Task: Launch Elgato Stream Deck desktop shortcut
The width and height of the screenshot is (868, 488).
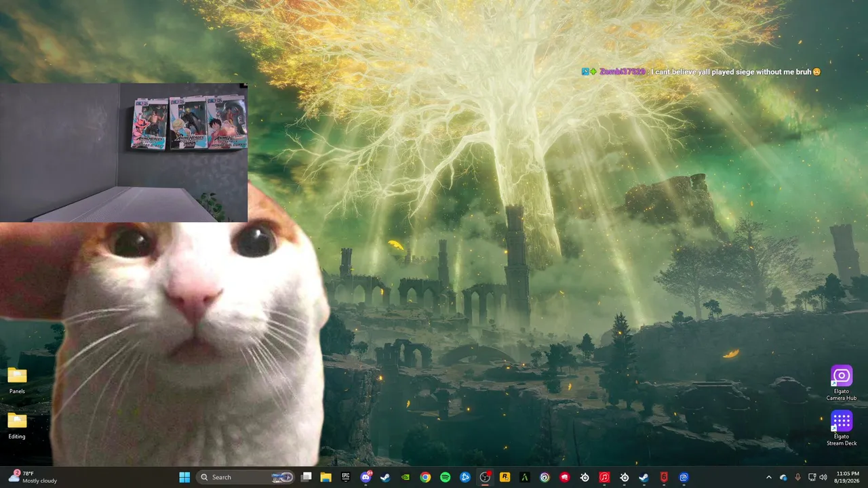Action: [x=842, y=428]
